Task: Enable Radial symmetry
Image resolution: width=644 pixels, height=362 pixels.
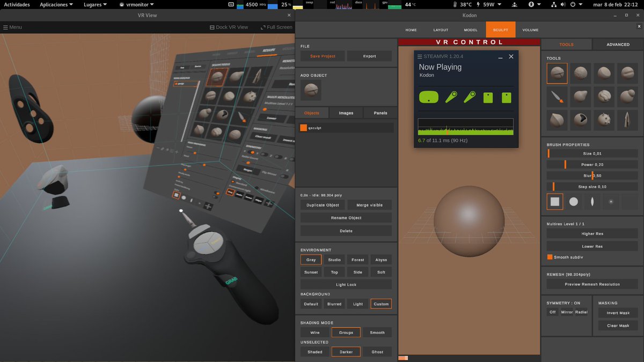Action: coord(581,312)
